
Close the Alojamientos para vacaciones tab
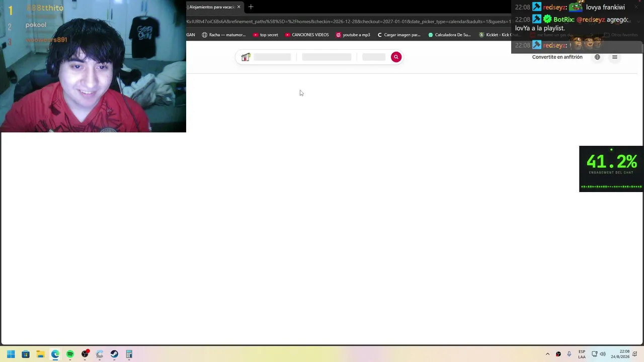pyautogui.click(x=238, y=7)
